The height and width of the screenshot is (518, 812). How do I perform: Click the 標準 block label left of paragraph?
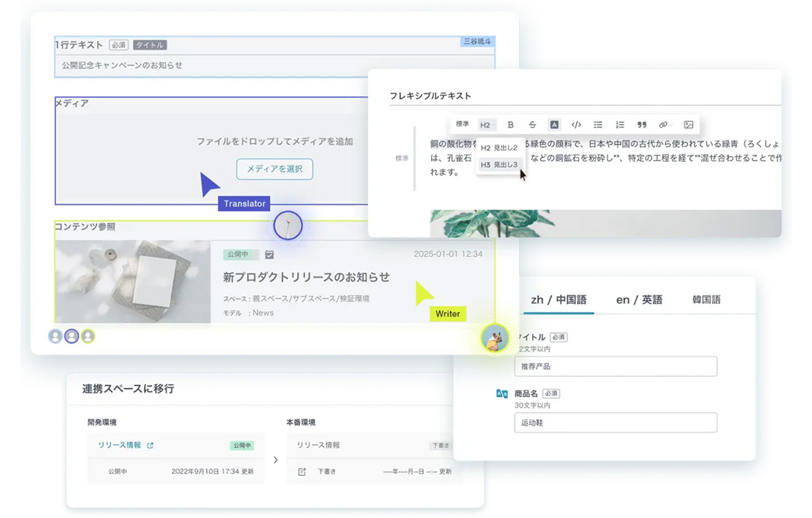(x=402, y=158)
